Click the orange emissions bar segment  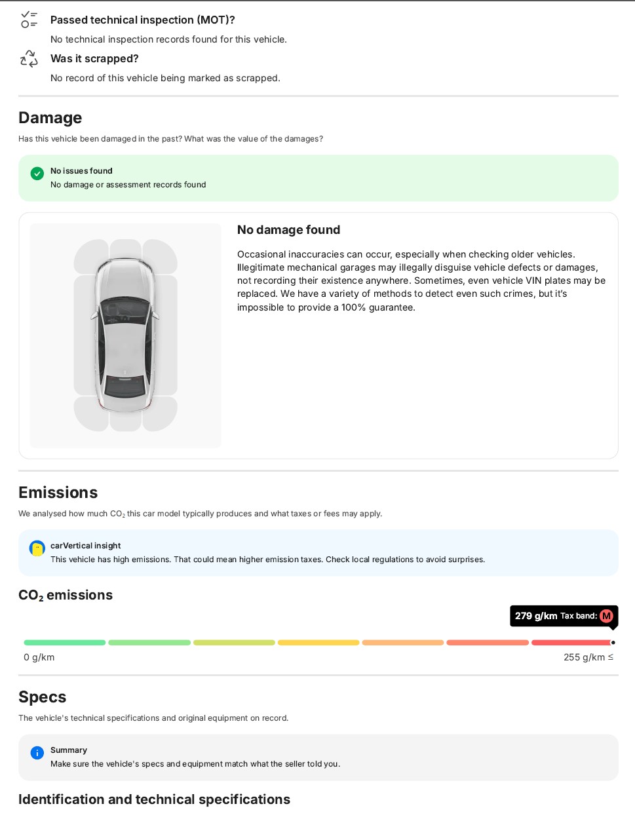tap(403, 643)
